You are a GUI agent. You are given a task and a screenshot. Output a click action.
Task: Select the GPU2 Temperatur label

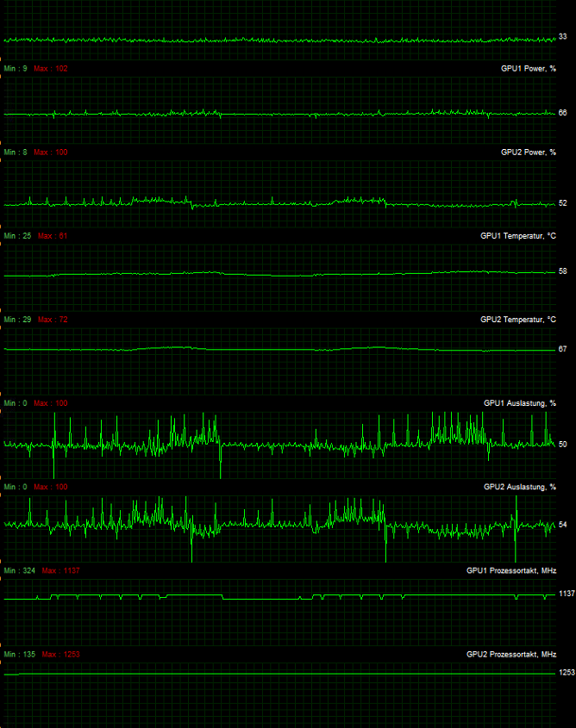(517, 319)
